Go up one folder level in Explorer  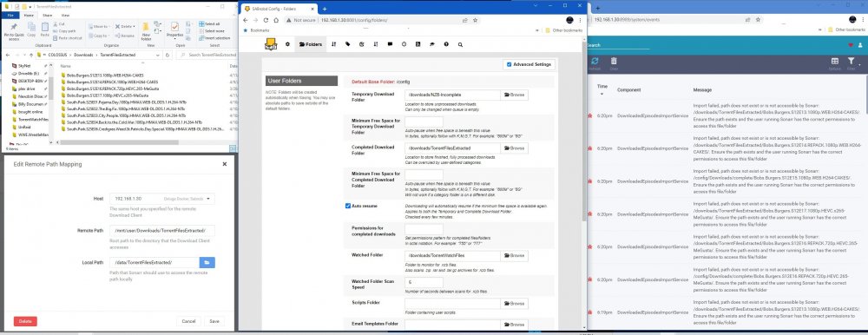tap(30, 55)
